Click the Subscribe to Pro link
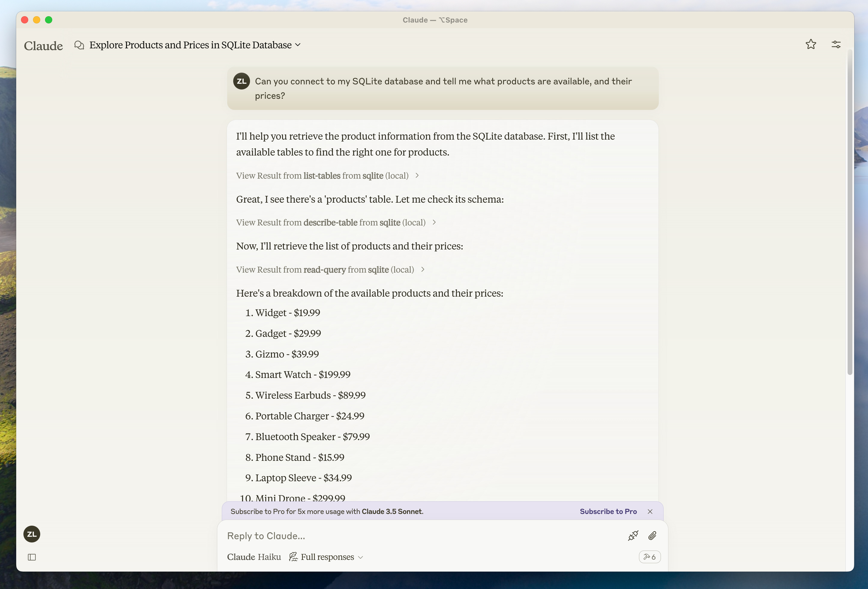The height and width of the screenshot is (589, 868). pyautogui.click(x=608, y=511)
